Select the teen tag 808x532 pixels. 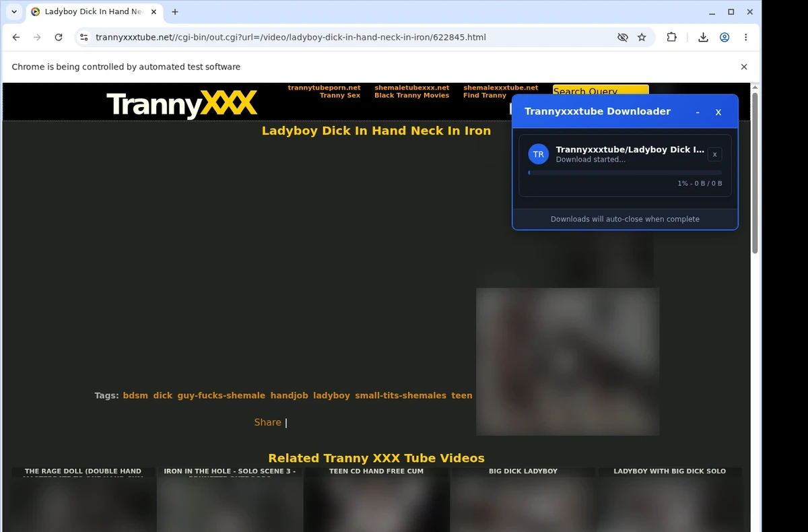(x=462, y=395)
